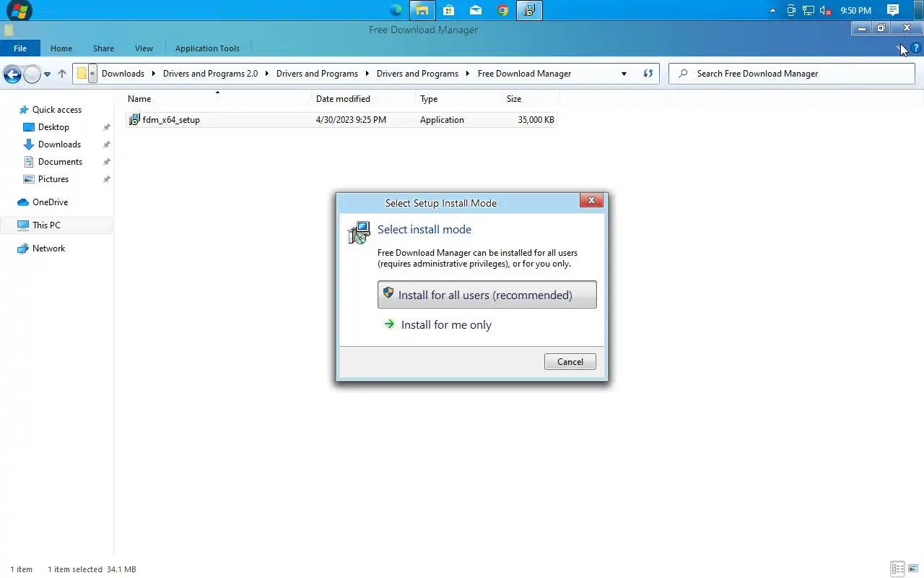Show hidden system tray icons
Image resolution: width=924 pixels, height=578 pixels.
(773, 11)
